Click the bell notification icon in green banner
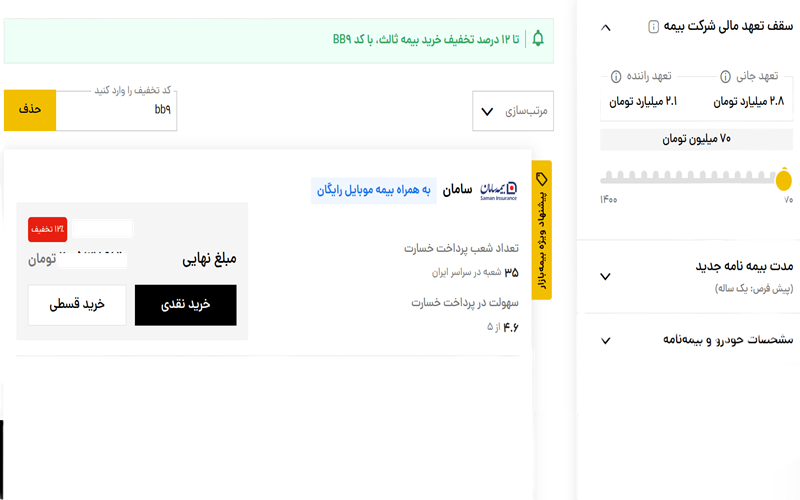 (538, 39)
